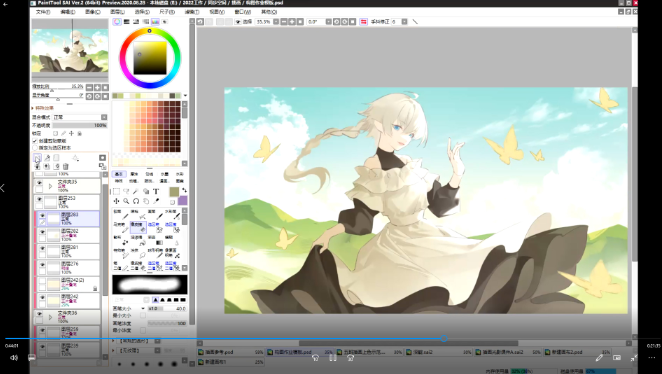
Task: Select the canvas rotate tool
Action: pyautogui.click(x=136, y=201)
